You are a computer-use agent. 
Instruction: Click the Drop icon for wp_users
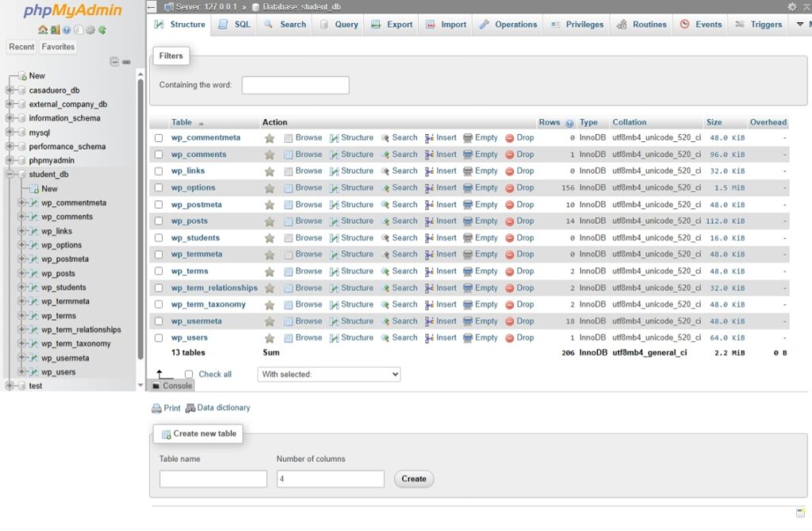tap(510, 338)
